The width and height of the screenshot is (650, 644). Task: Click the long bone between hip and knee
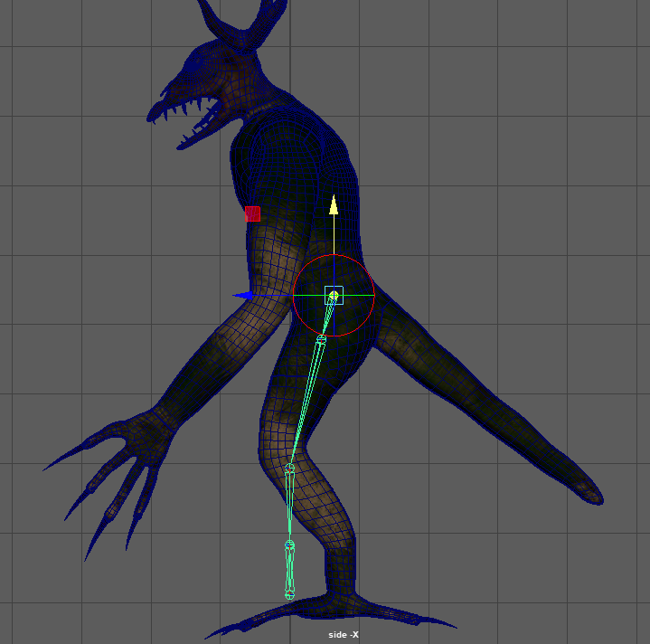[306, 404]
